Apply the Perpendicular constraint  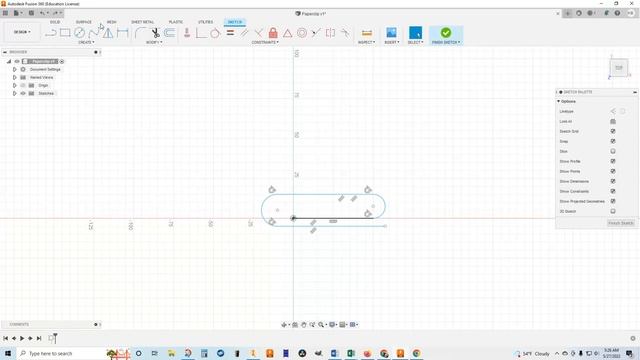click(x=258, y=33)
